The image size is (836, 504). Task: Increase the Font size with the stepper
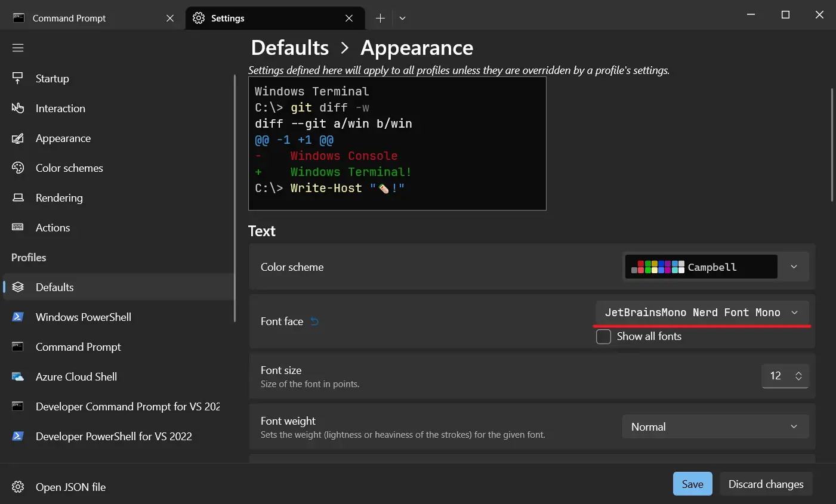coord(798,372)
